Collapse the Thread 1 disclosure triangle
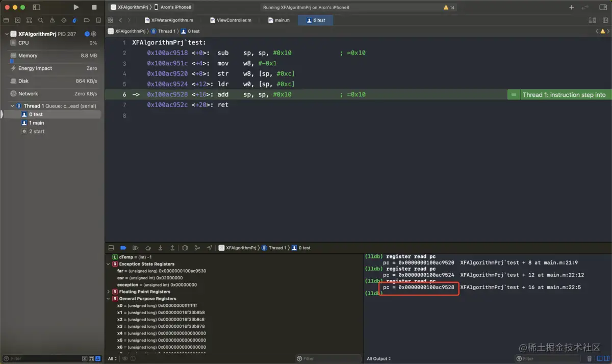The image size is (612, 364). 12,106
